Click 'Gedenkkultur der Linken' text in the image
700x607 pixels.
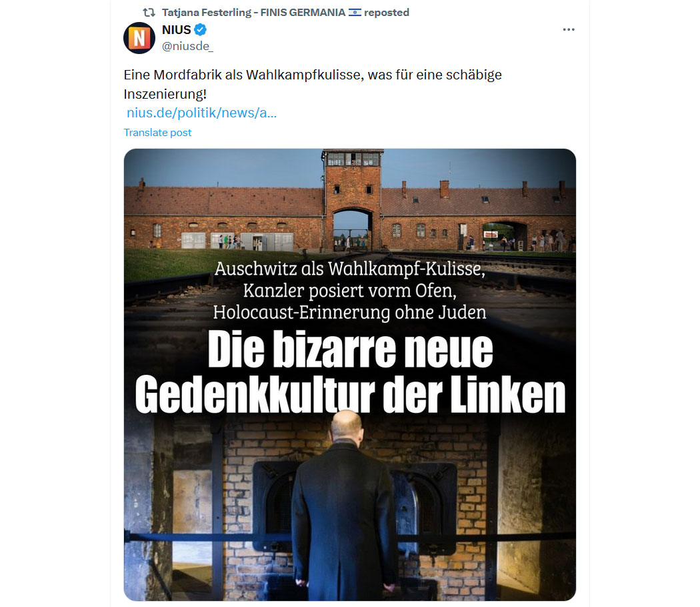350,394
